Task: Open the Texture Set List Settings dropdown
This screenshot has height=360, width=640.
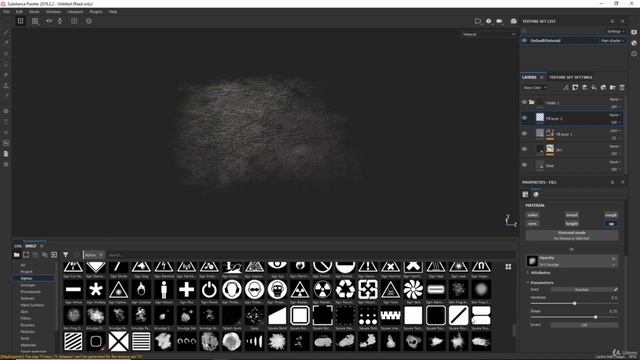Action: (615, 31)
